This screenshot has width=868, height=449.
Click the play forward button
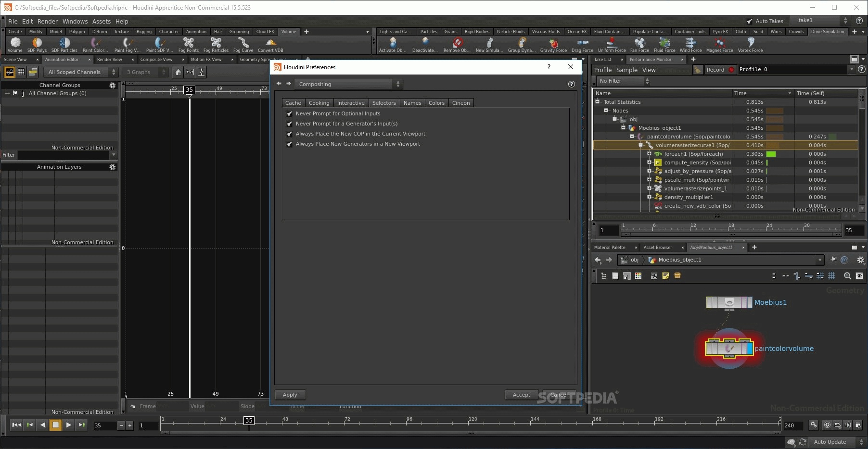68,425
